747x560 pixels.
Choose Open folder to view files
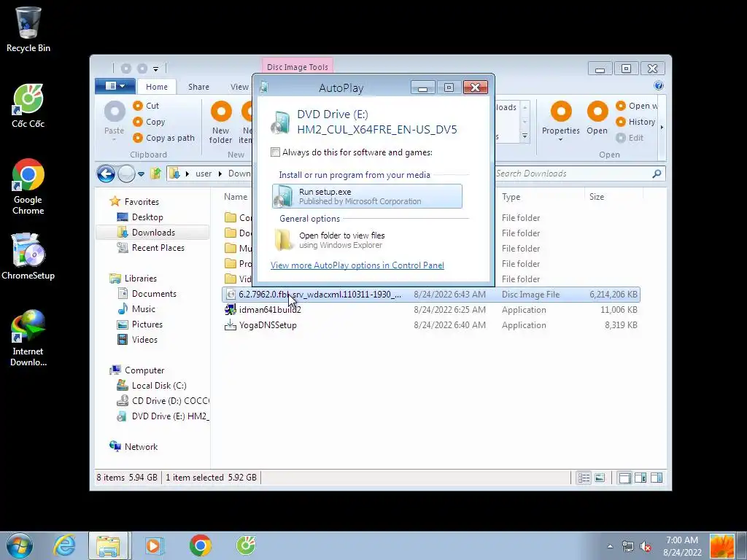[x=367, y=240]
